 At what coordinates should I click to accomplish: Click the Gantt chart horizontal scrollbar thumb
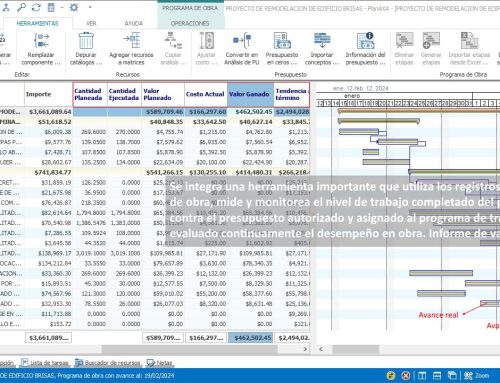(x=356, y=349)
